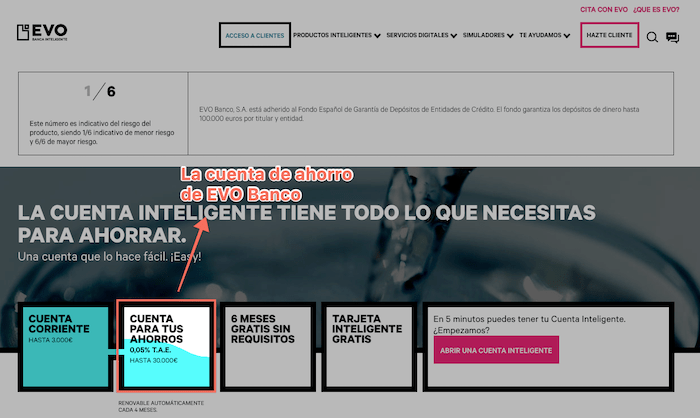Select the Tarjeta Inteligente Gratis tile
This screenshot has height=418, width=700.
tap(369, 347)
